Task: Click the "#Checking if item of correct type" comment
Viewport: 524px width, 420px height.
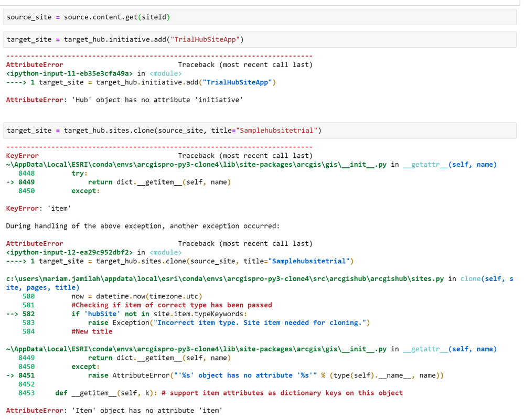Action: pos(172,305)
